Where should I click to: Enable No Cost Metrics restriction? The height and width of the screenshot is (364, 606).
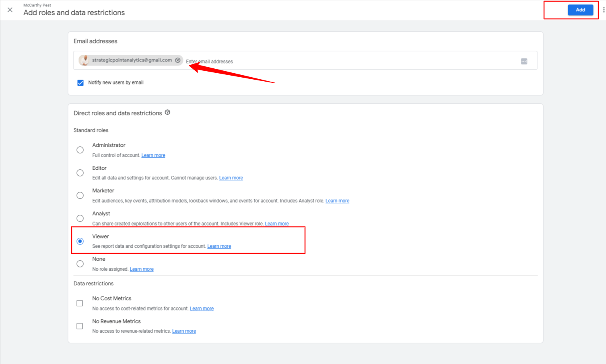(x=80, y=303)
